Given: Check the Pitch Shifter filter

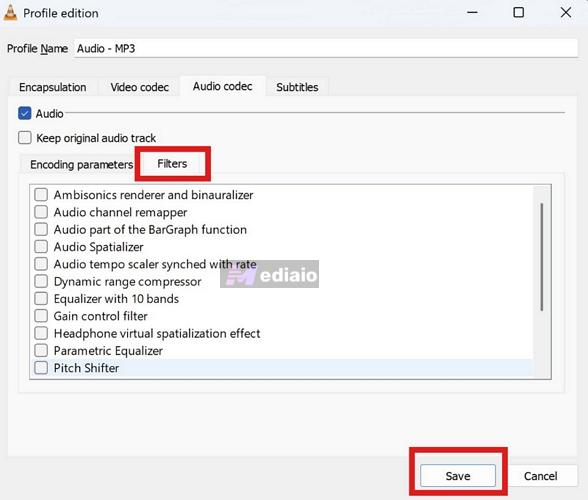Looking at the screenshot, I should (x=41, y=368).
